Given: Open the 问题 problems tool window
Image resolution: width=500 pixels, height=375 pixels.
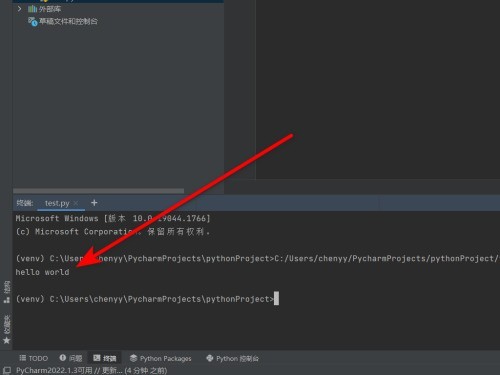Looking at the screenshot, I should tap(71, 358).
